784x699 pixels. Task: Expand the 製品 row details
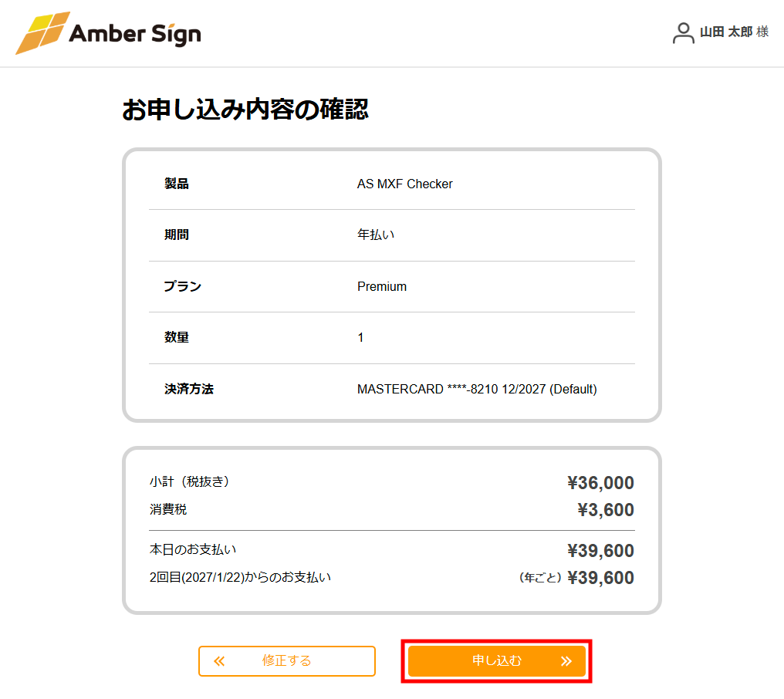click(x=392, y=184)
